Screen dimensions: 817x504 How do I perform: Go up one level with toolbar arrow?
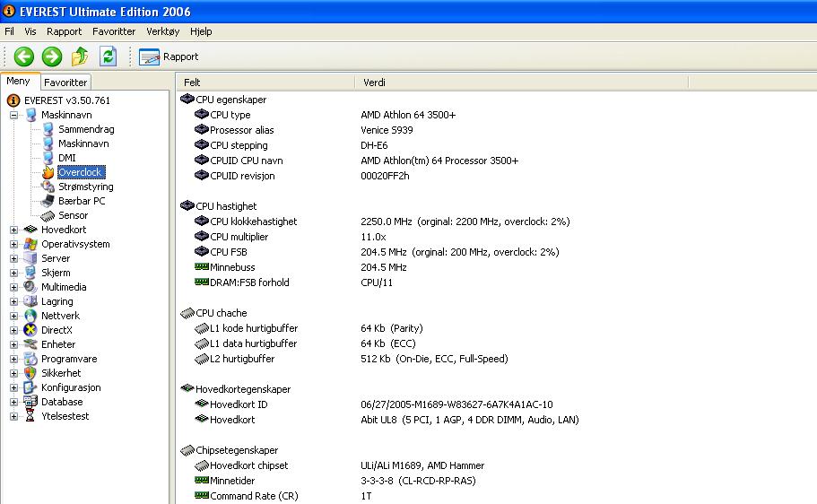click(x=80, y=56)
